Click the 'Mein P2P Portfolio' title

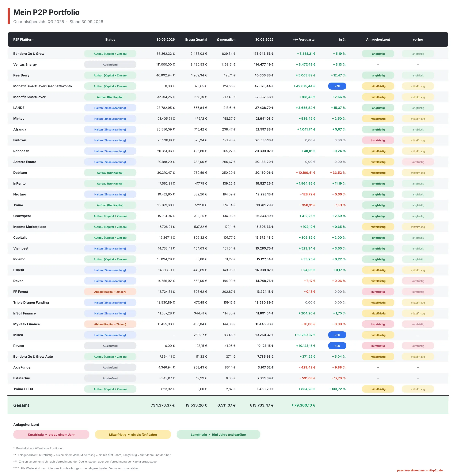(x=46, y=12)
